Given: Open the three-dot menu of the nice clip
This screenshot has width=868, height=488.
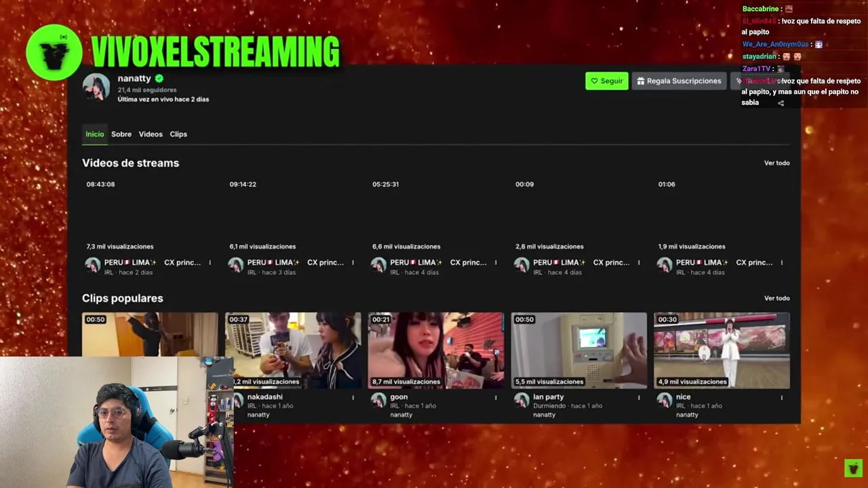Looking at the screenshot, I should 782,398.
